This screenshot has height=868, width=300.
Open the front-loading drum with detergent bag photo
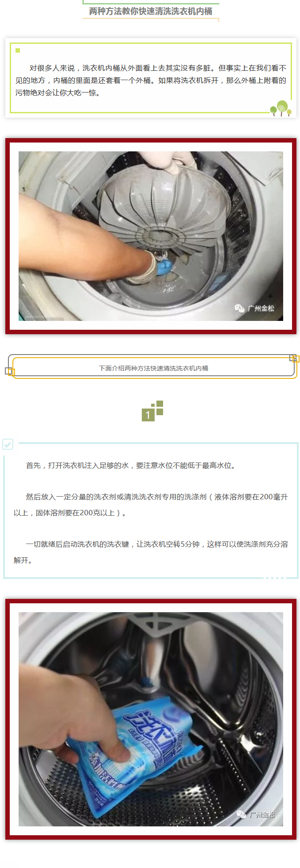151,719
